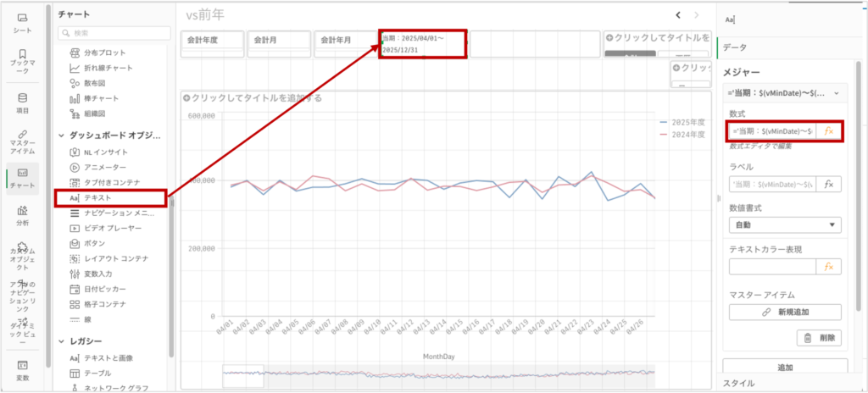Click the 新規追加 master item button
Viewport: 868px width, 393px height.
(784, 313)
